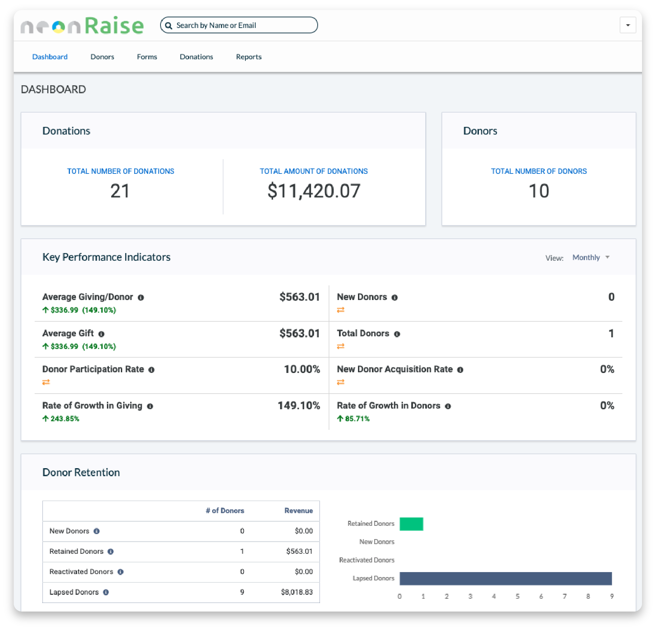This screenshot has height=644, width=657.
Task: Click info icon next to Average Gift
Action: pyautogui.click(x=101, y=334)
